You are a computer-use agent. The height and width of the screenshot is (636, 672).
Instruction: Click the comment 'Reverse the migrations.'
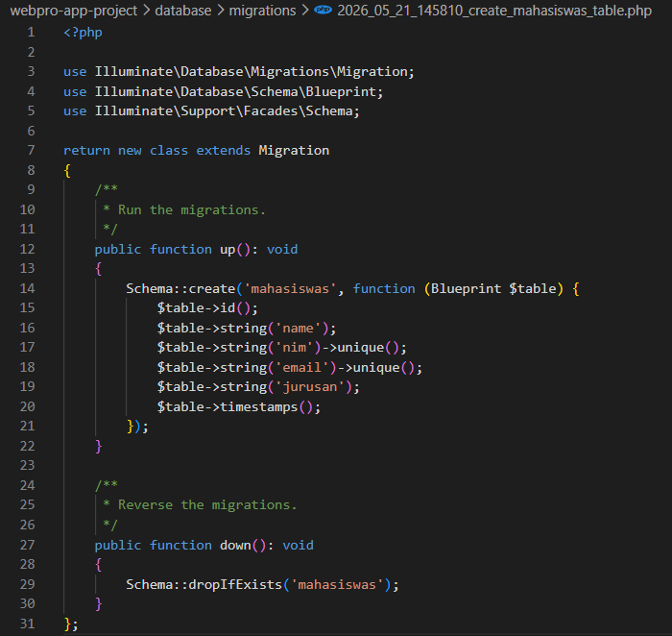click(x=207, y=504)
